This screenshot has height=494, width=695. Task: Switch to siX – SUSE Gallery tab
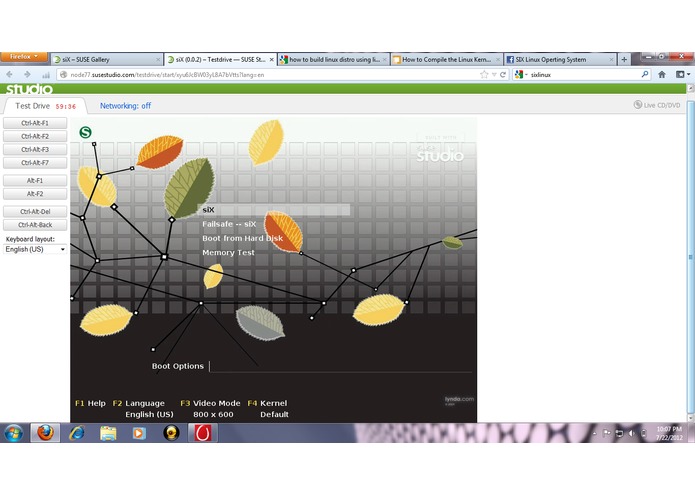coord(105,59)
